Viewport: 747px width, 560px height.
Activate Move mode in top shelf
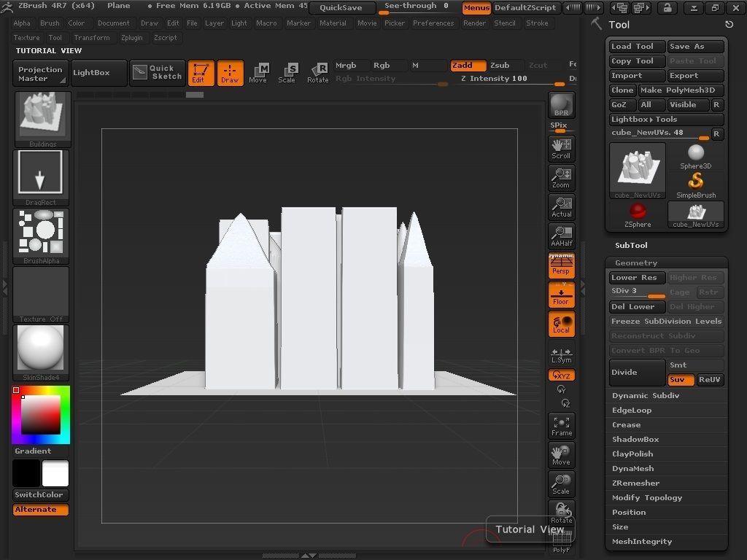[258, 73]
